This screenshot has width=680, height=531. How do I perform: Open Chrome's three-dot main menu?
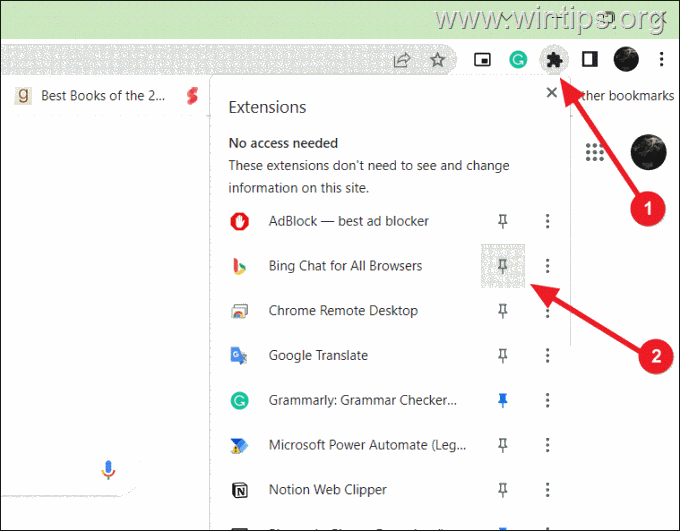(x=661, y=59)
